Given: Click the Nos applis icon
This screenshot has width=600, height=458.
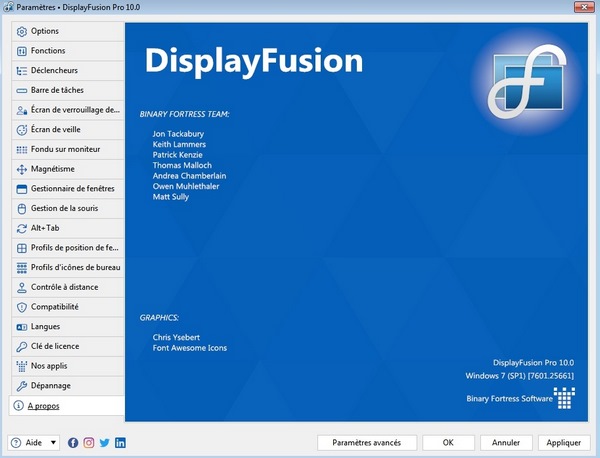Looking at the screenshot, I should pyautogui.click(x=22, y=366).
